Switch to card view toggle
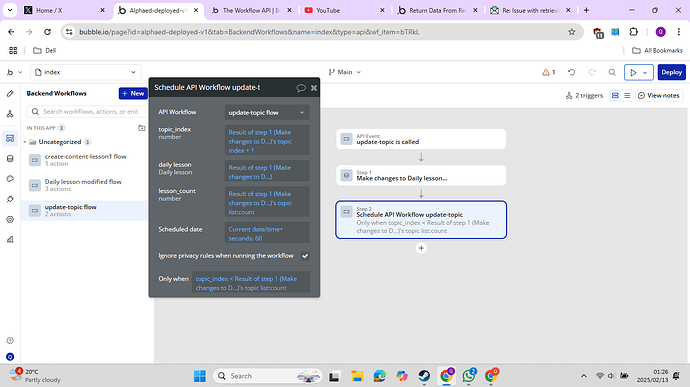The width and height of the screenshot is (690, 387). [x=615, y=96]
